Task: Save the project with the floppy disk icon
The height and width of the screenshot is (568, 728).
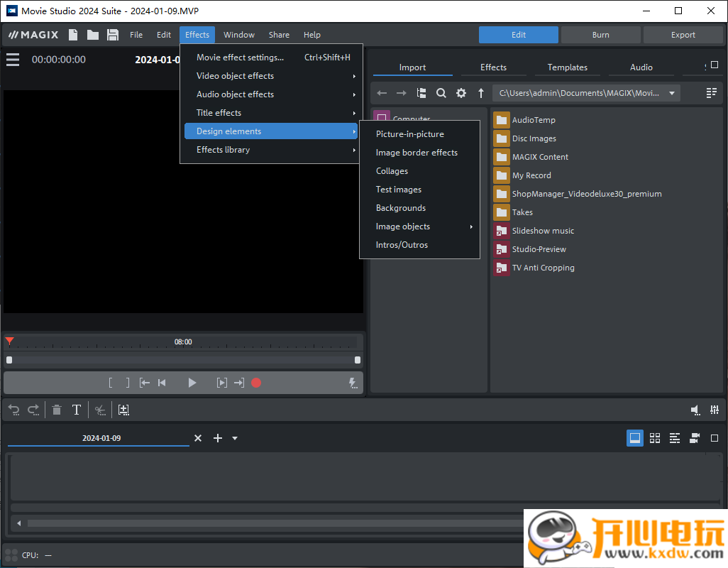Action: pos(113,35)
